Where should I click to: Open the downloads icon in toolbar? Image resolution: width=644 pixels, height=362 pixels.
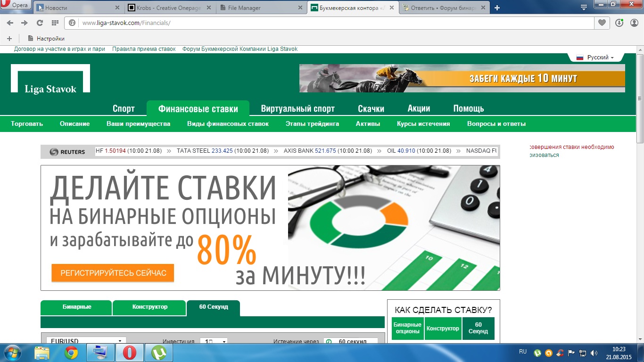pos(619,23)
